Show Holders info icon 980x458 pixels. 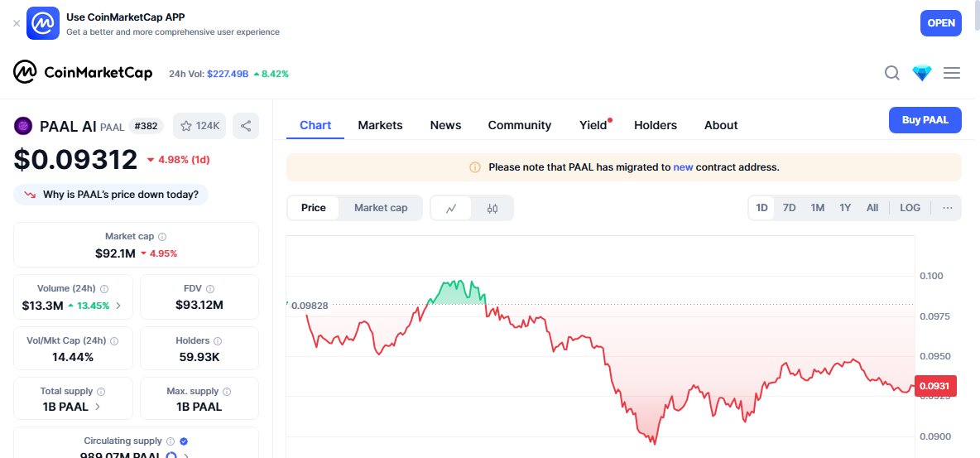point(217,341)
